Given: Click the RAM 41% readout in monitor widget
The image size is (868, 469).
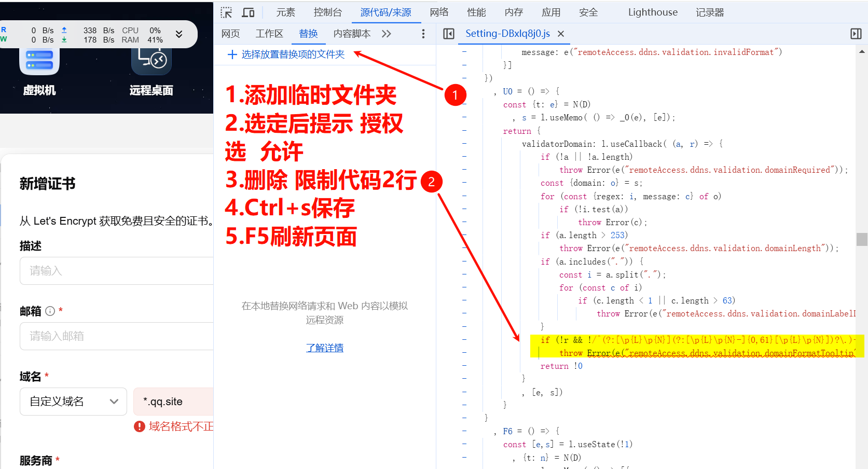Looking at the screenshot, I should 142,40.
